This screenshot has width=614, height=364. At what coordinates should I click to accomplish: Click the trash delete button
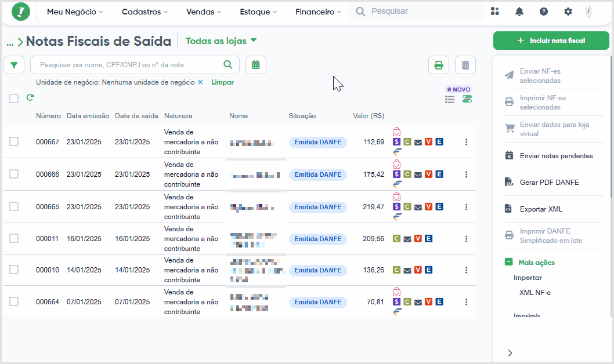pyautogui.click(x=465, y=65)
